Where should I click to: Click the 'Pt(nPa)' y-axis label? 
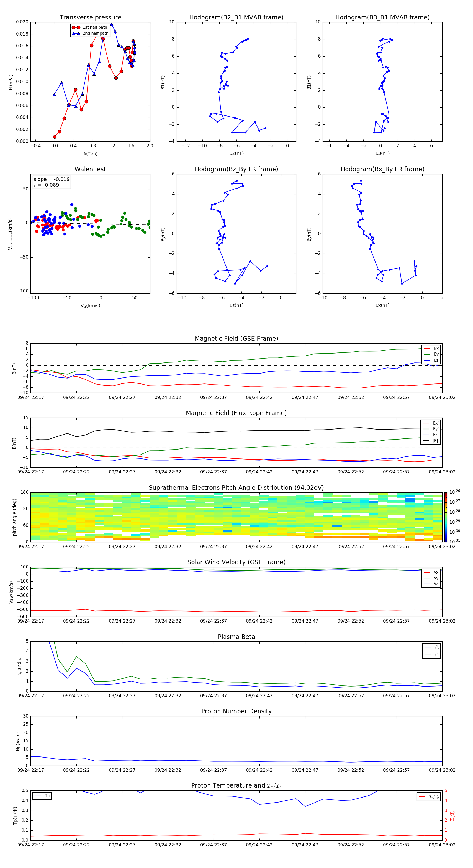[x=11, y=82]
